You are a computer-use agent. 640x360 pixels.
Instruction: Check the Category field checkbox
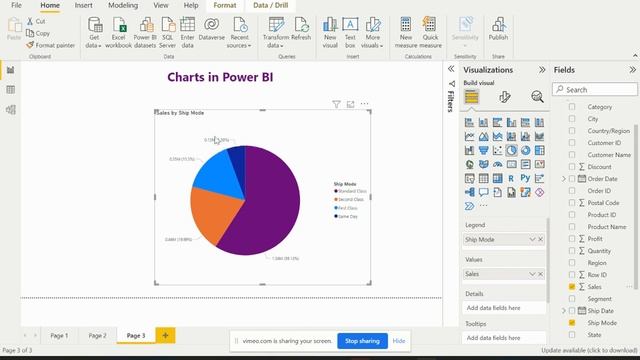tap(572, 107)
